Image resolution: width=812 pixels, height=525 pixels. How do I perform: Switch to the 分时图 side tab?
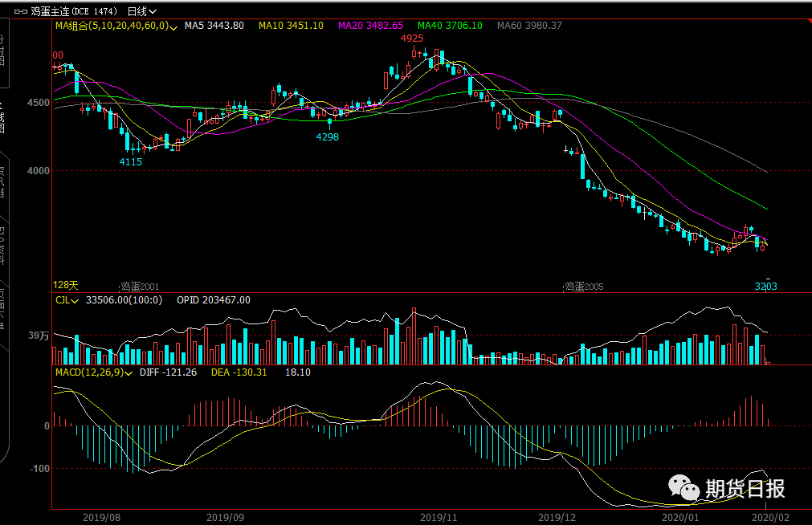coord(3,50)
